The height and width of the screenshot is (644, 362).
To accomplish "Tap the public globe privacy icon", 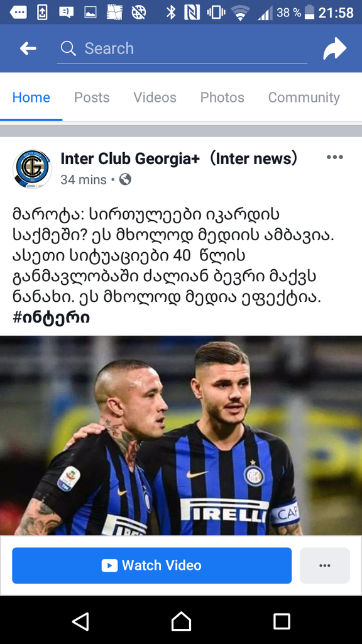I will pyautogui.click(x=125, y=179).
